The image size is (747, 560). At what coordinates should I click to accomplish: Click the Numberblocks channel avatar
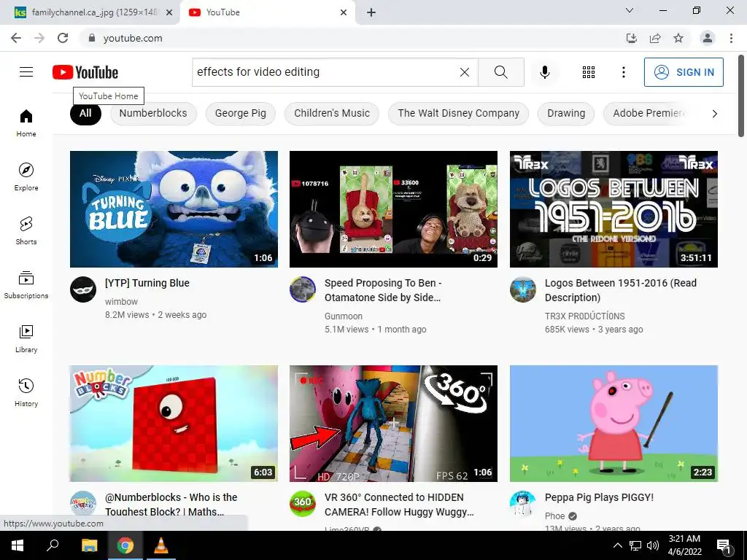pos(83,504)
